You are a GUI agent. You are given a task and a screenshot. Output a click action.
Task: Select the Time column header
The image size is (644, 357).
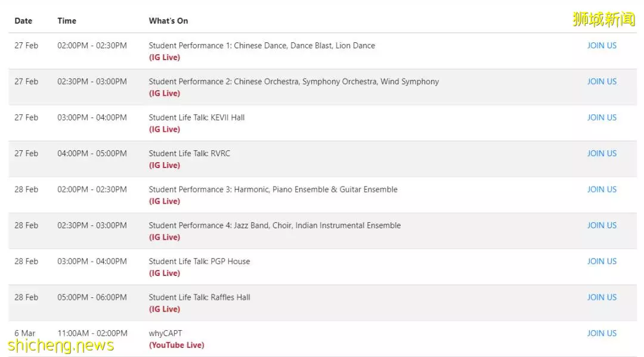click(x=67, y=21)
